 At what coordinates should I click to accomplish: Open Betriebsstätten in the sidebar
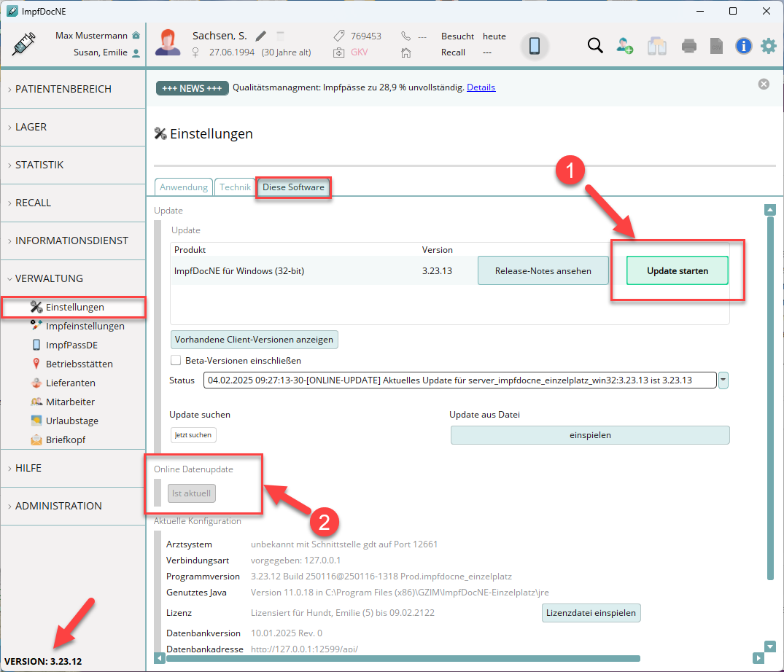tap(72, 364)
